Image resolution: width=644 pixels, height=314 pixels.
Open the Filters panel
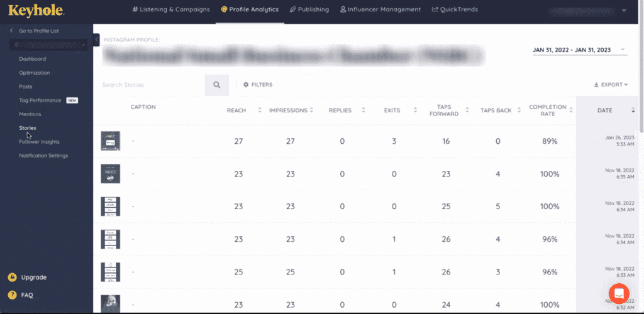(x=257, y=85)
